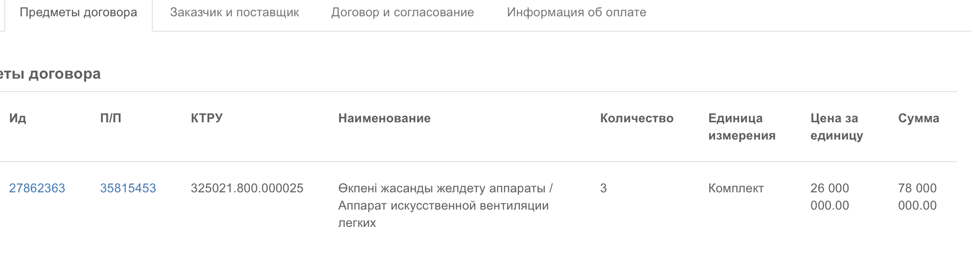Click the Ид column header
The height and width of the screenshot is (259, 980).
[18, 118]
